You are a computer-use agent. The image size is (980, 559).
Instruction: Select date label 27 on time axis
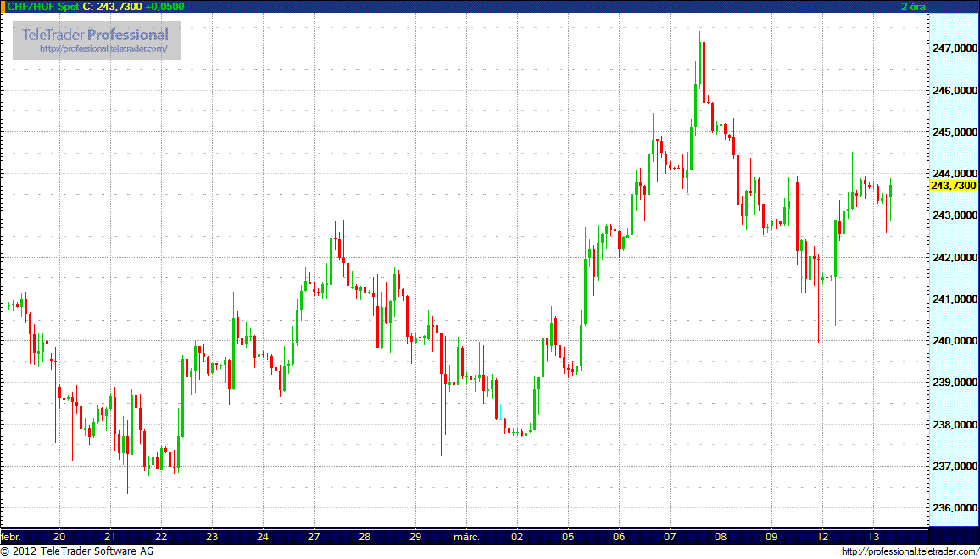click(x=313, y=537)
